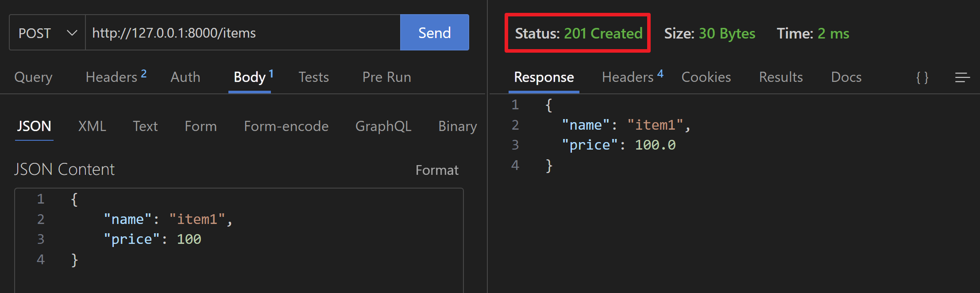Click the curly braces format icon
This screenshot has height=293, width=980.
pyautogui.click(x=922, y=77)
